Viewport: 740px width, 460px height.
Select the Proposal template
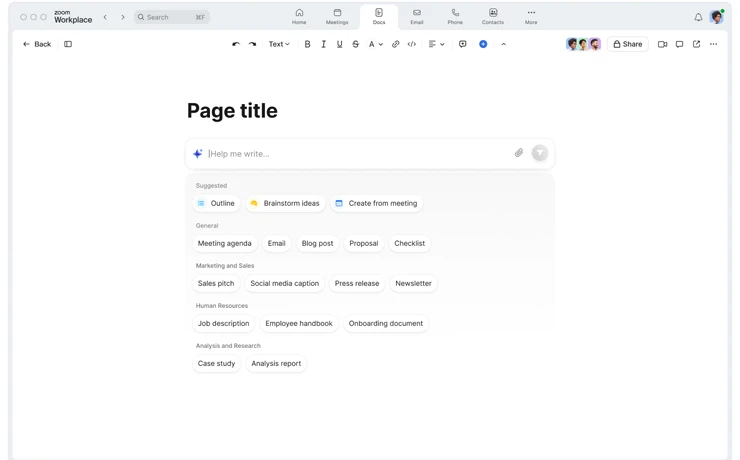364,243
